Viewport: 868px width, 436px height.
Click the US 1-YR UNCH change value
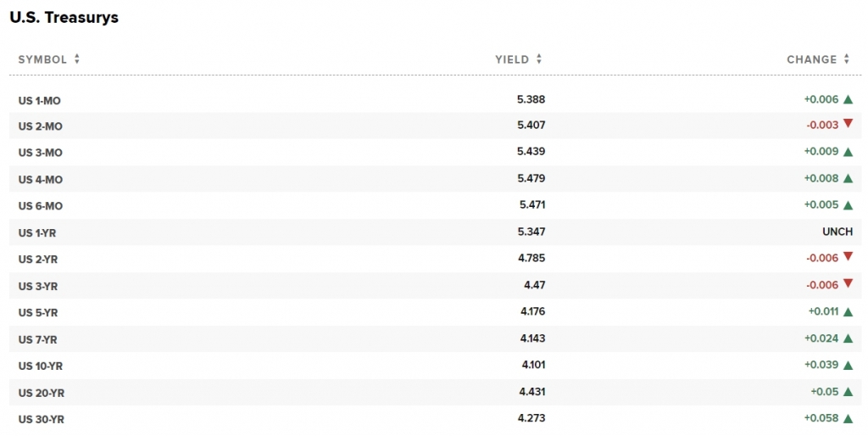pyautogui.click(x=837, y=232)
